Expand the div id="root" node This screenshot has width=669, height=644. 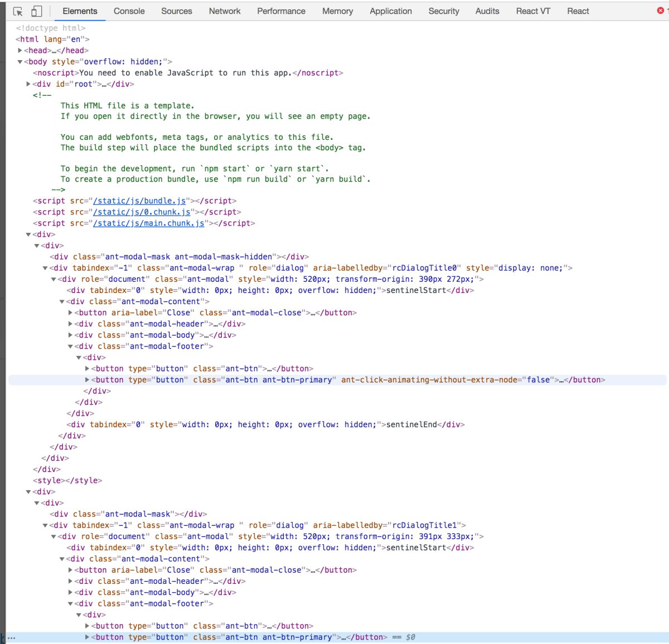point(28,84)
